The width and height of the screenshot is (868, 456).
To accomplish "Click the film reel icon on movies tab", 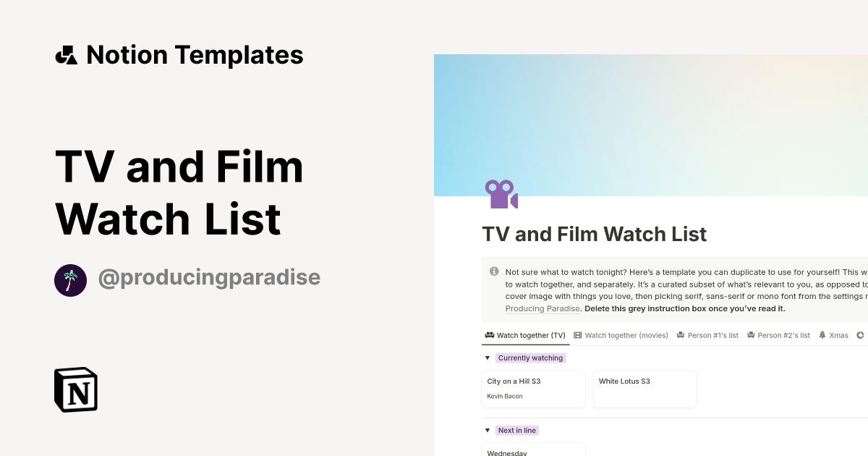I will pos(577,335).
